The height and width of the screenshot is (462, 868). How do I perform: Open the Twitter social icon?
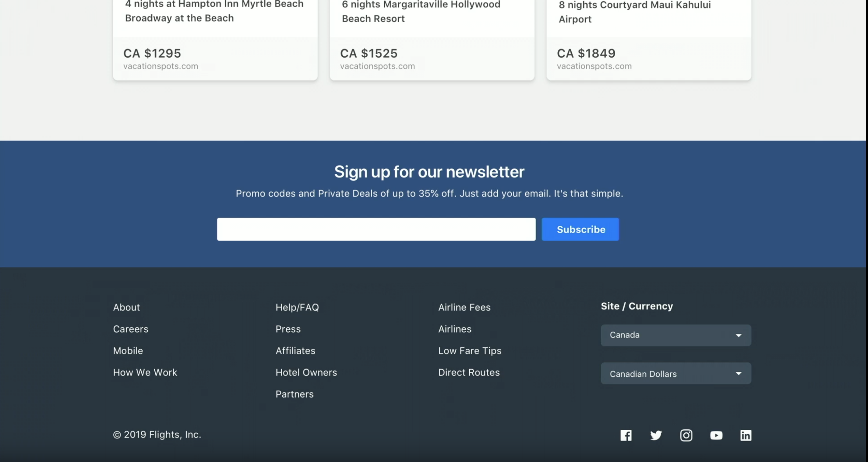click(656, 435)
